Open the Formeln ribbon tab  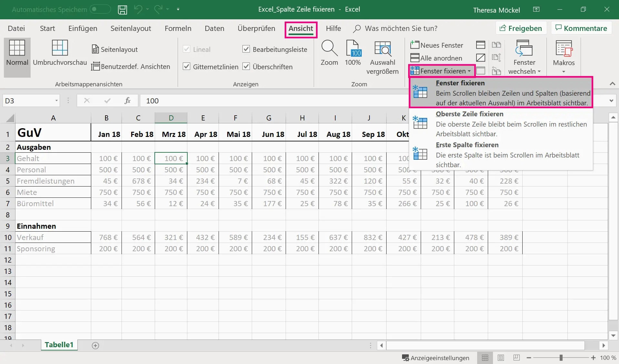pyautogui.click(x=178, y=28)
